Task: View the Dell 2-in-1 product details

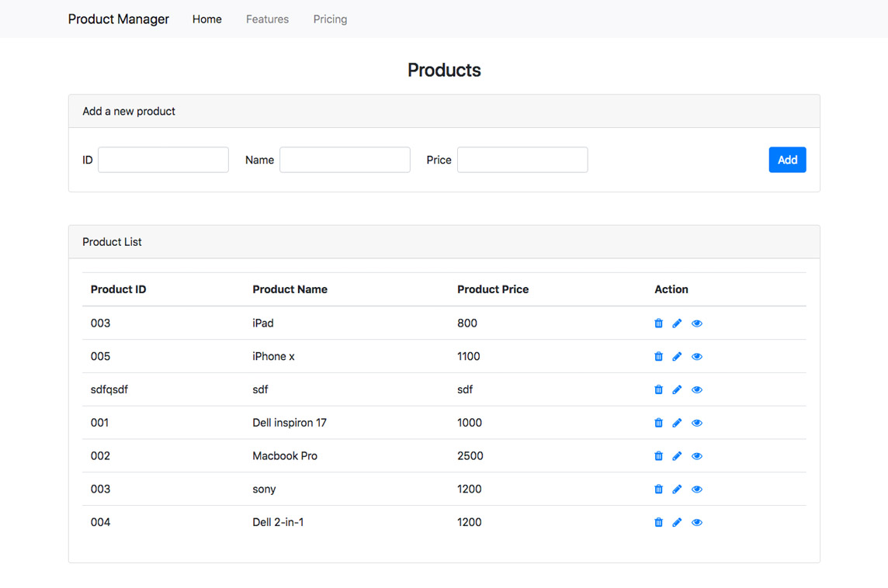Action: [696, 522]
